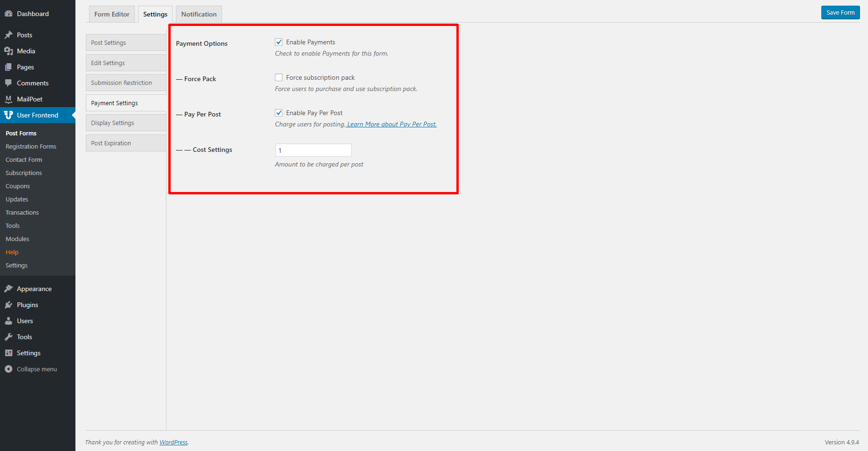868x451 pixels.
Task: Open Transactions submenu item
Action: pos(22,212)
